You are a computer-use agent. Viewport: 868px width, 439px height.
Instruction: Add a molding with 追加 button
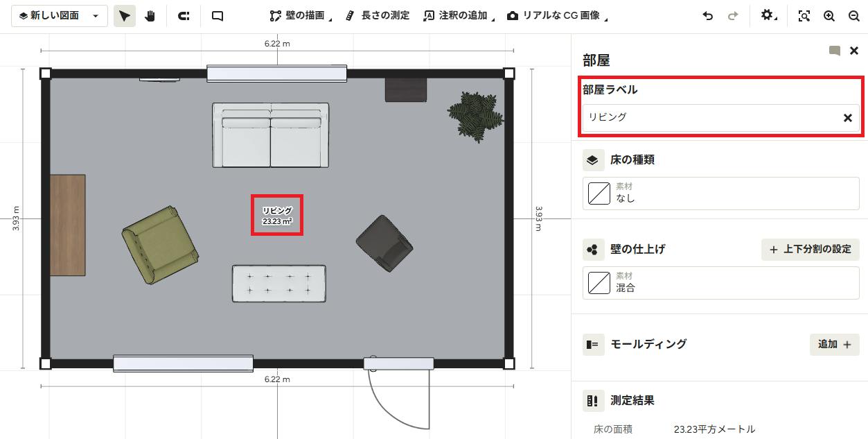pos(835,344)
